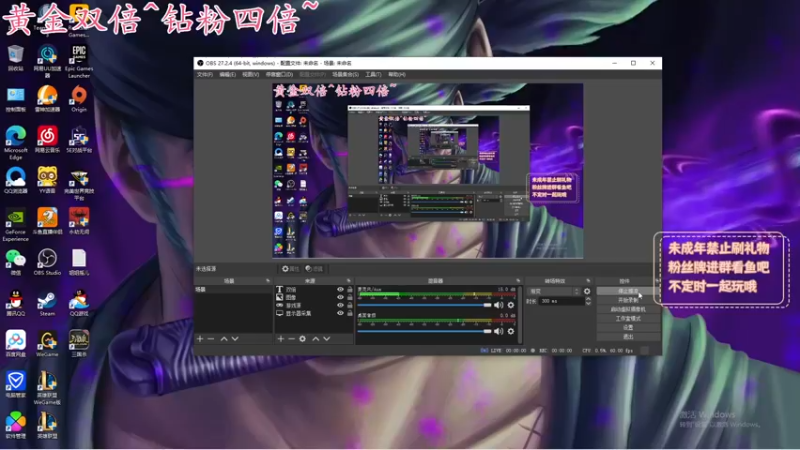
Task: Adjust the 桌面音频 volume slider
Action: point(424,331)
